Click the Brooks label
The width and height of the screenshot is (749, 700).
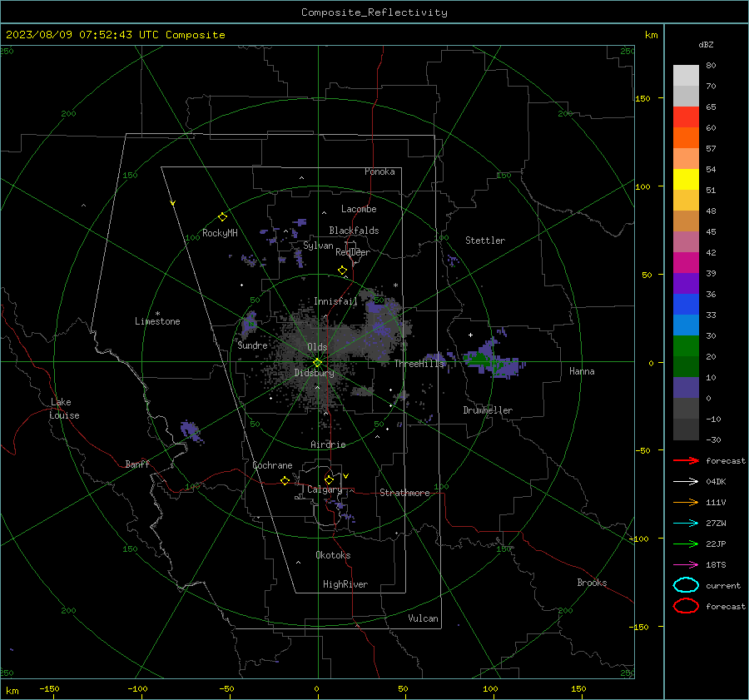click(592, 583)
